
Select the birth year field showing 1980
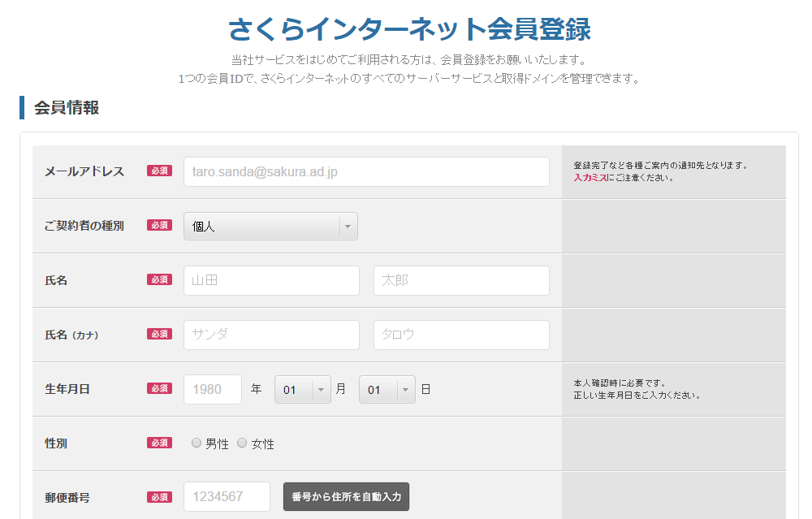212,390
